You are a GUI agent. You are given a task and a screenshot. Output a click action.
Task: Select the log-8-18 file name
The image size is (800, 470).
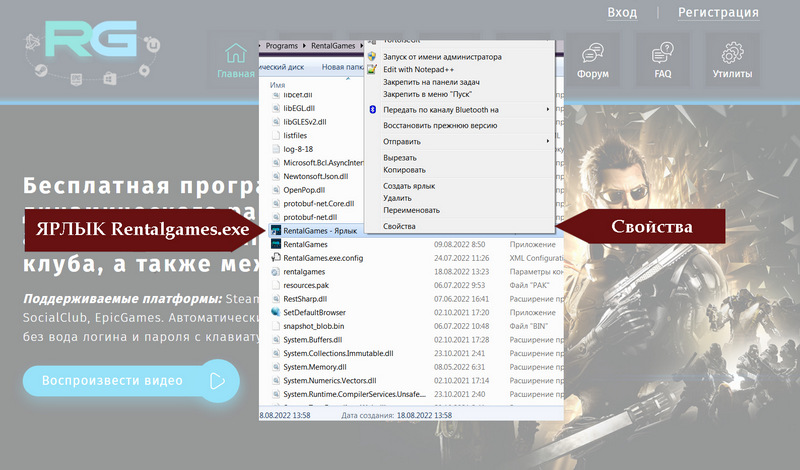tap(298, 149)
